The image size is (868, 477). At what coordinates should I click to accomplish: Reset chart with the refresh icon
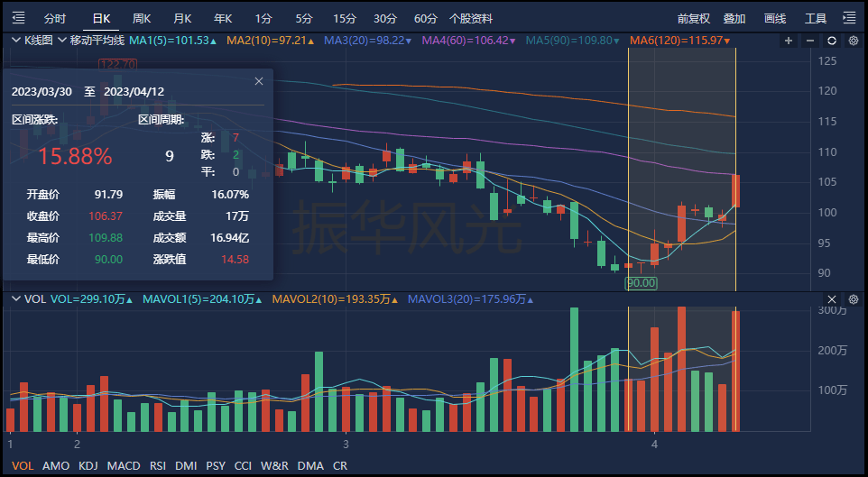tap(832, 41)
